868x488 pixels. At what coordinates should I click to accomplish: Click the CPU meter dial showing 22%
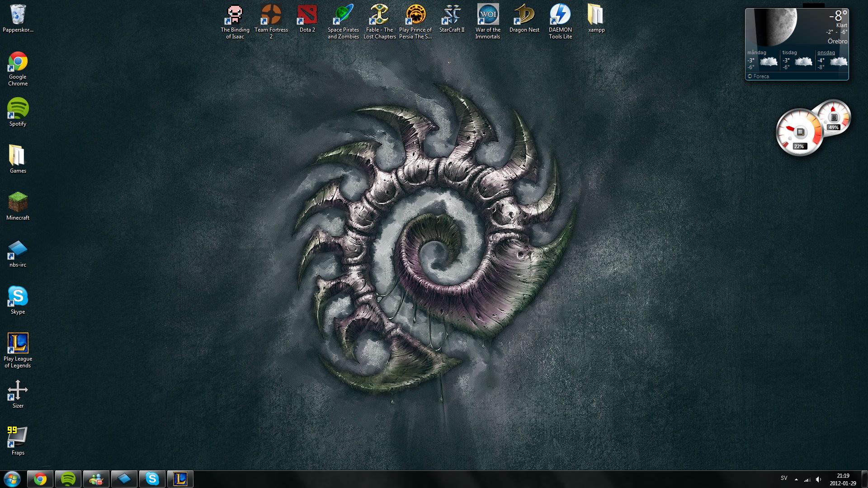click(x=800, y=132)
